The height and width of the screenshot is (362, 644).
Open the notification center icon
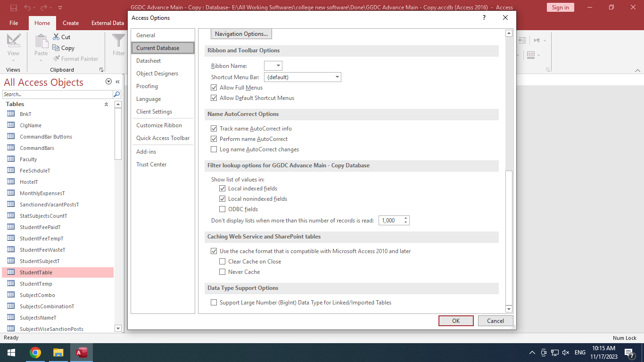point(629,353)
